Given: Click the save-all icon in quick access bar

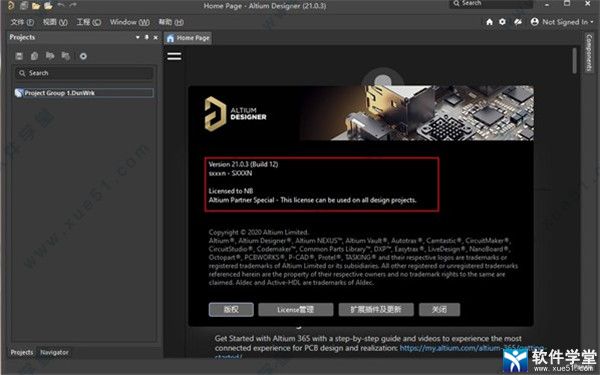Looking at the screenshot, I should [x=24, y=5].
